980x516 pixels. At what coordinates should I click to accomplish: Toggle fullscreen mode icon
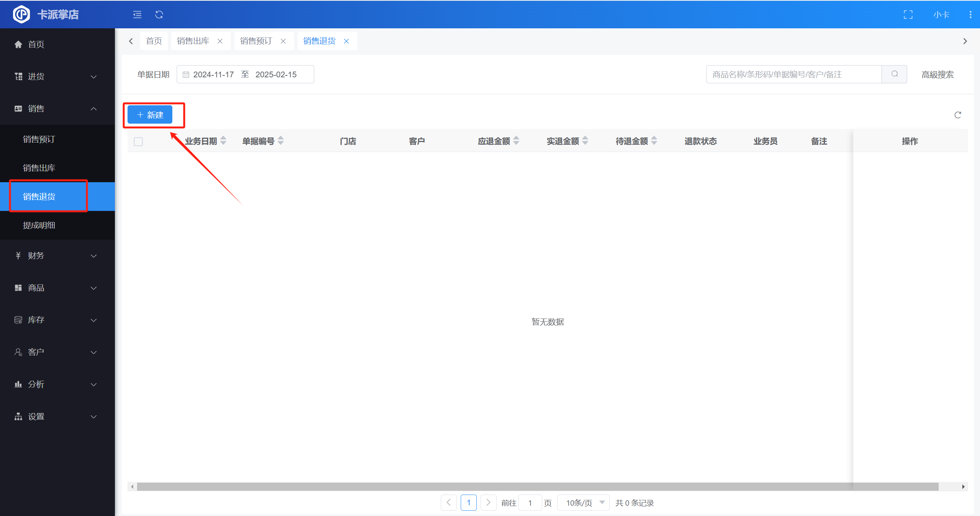pos(908,15)
